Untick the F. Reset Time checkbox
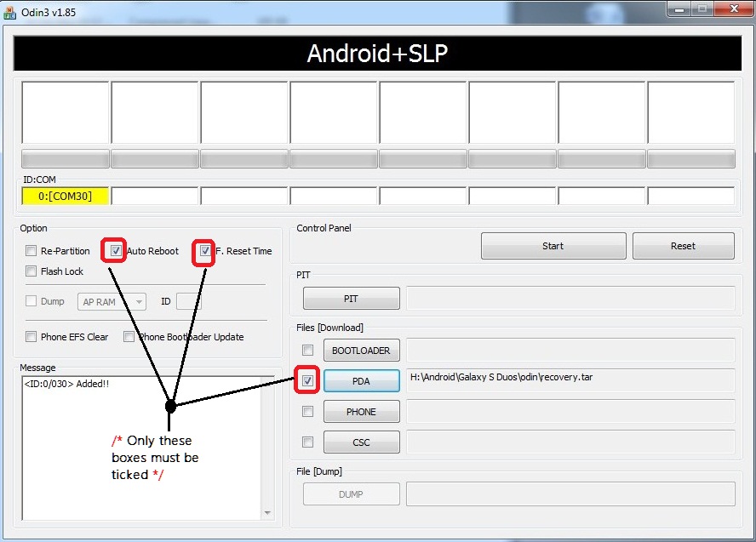 205,250
